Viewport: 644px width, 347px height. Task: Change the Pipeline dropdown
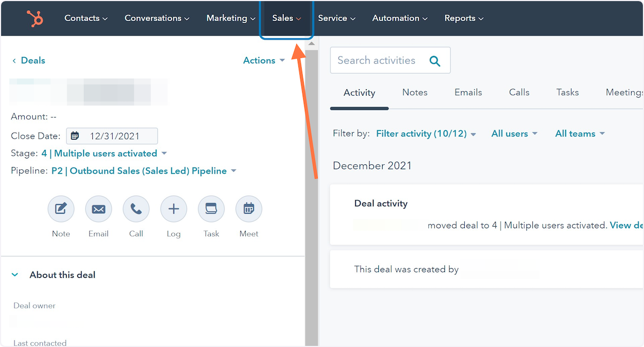pos(144,171)
